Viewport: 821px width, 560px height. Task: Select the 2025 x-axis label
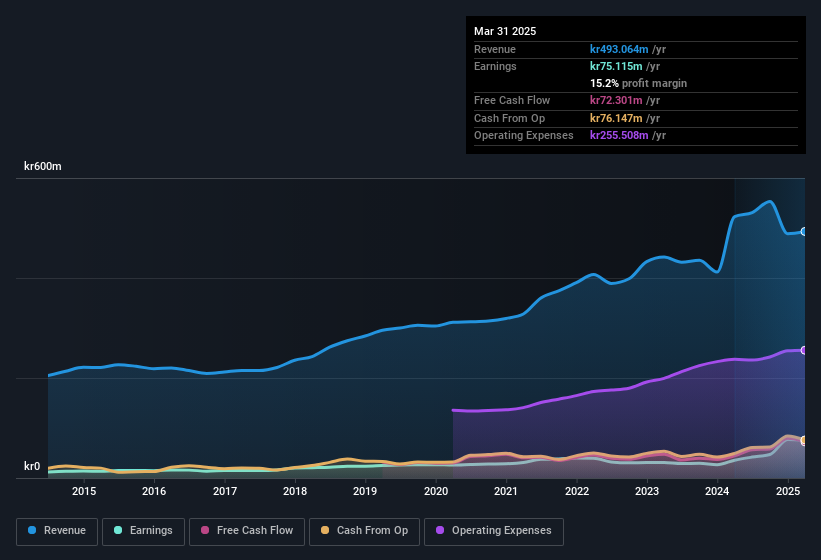(787, 491)
